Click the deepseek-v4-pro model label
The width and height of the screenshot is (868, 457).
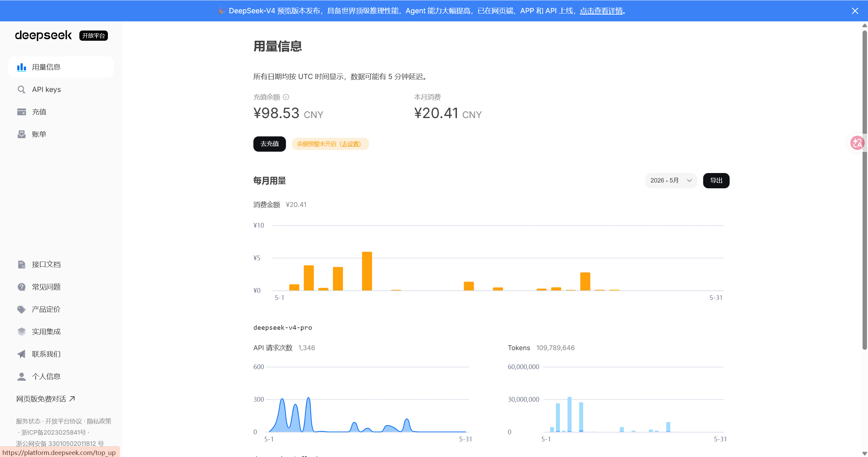click(283, 328)
